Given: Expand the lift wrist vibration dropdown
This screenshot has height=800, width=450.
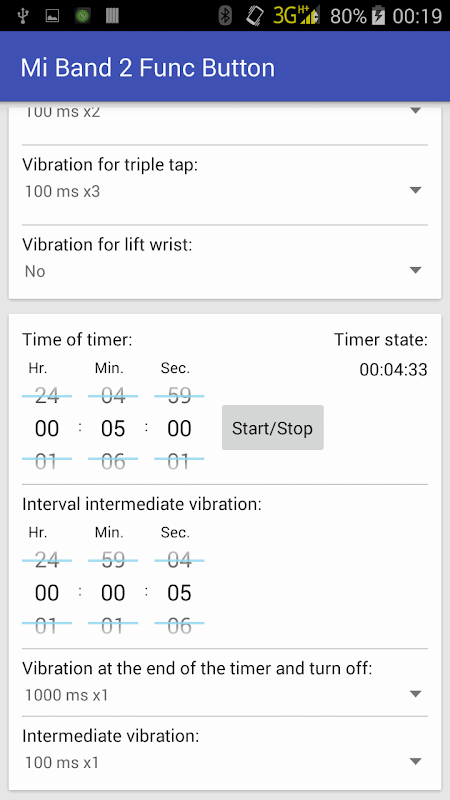Looking at the screenshot, I should [224, 271].
